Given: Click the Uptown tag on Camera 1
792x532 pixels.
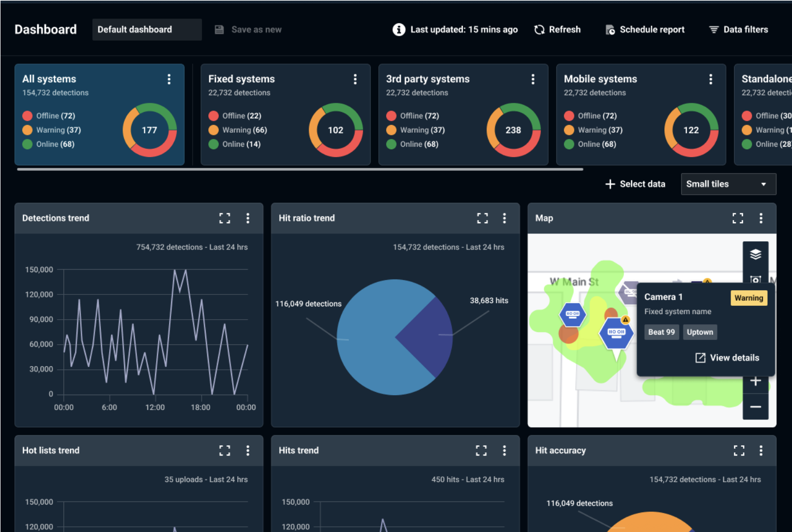Looking at the screenshot, I should tap(700, 332).
